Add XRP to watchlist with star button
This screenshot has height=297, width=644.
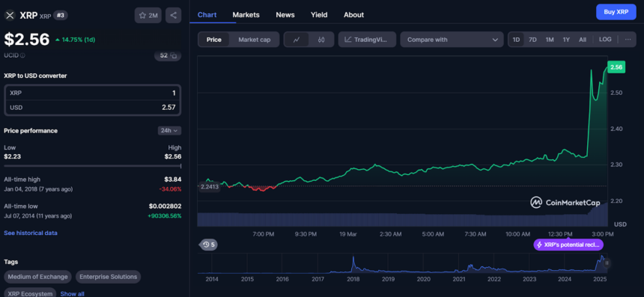pyautogui.click(x=148, y=15)
